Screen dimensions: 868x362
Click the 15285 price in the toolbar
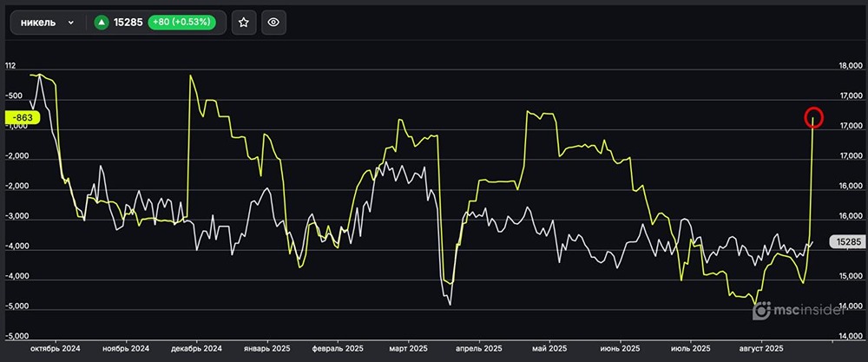tap(128, 23)
